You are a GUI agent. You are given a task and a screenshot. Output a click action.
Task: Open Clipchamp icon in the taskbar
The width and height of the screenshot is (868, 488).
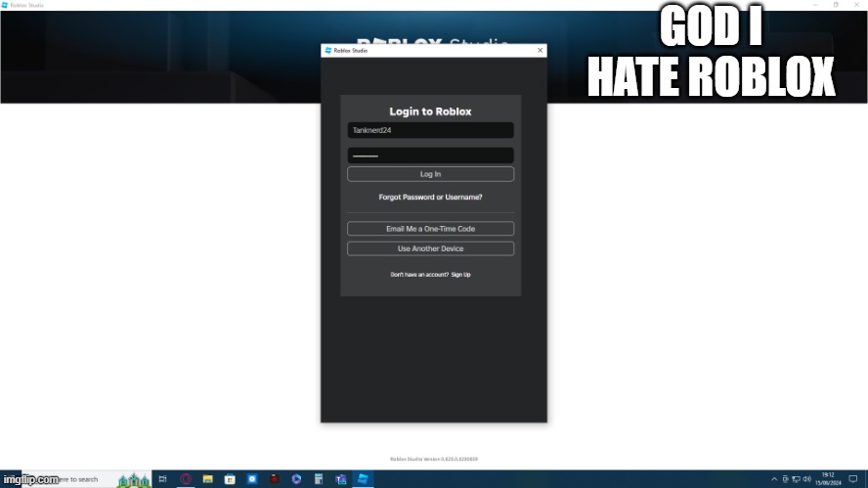[296, 479]
